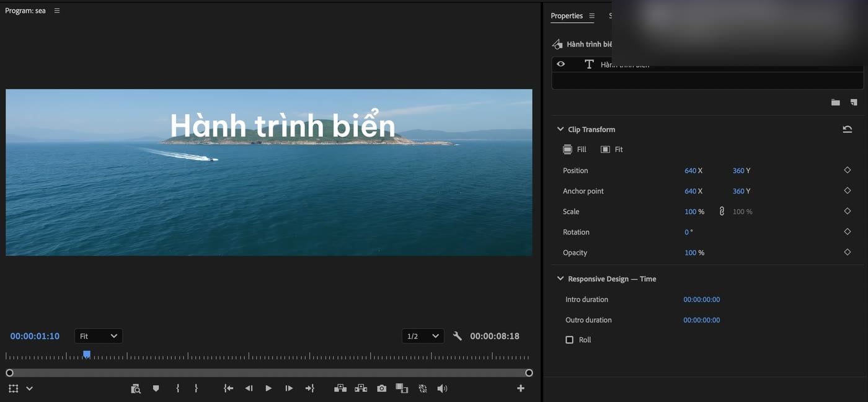Open the Properties panel hamburger menu
The width and height of the screenshot is (868, 402).
click(x=591, y=16)
